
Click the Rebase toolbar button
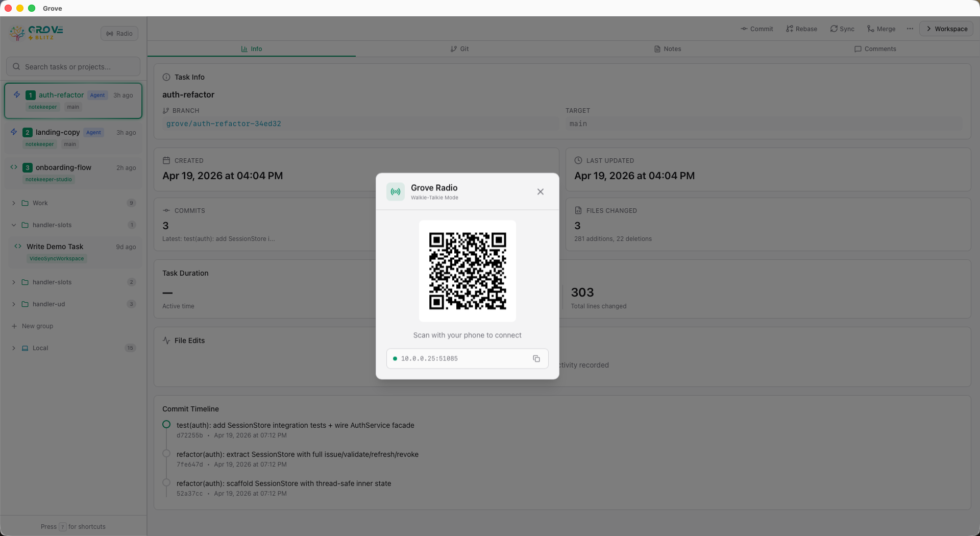(x=801, y=29)
